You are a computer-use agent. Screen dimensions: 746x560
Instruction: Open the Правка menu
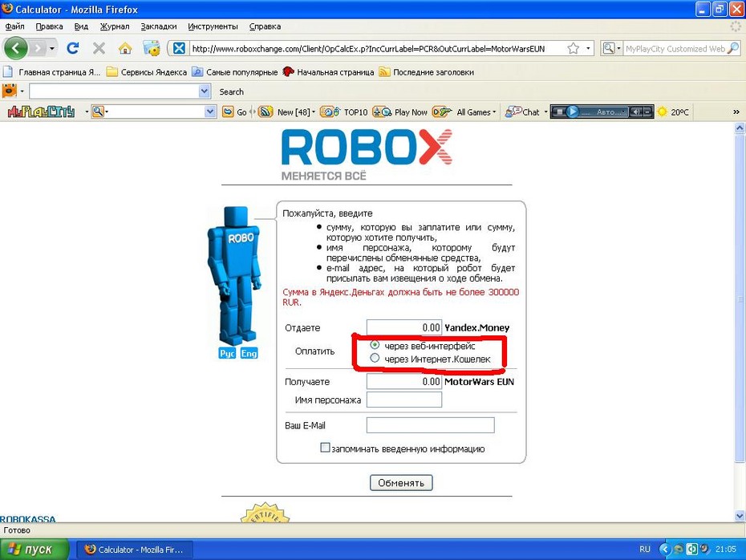pyautogui.click(x=49, y=26)
